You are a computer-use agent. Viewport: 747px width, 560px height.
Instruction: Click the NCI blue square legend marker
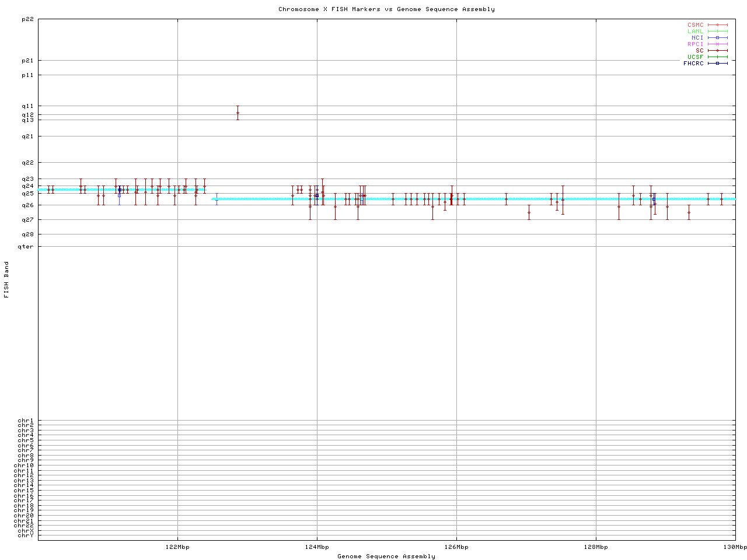pos(717,38)
